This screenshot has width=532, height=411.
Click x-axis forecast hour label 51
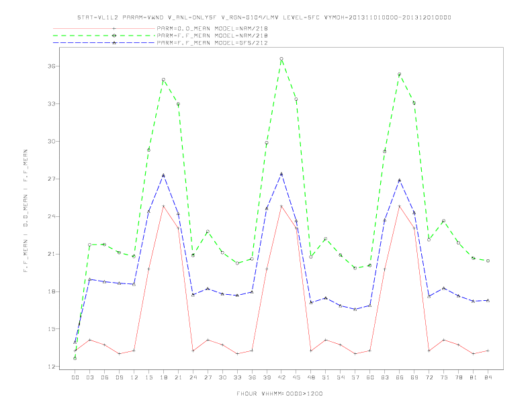(326, 377)
